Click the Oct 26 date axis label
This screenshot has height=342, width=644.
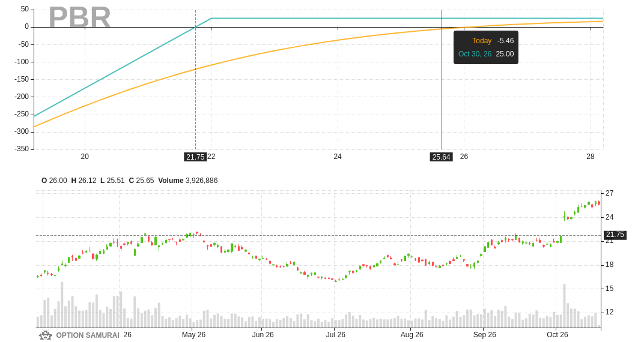pyautogui.click(x=557, y=335)
